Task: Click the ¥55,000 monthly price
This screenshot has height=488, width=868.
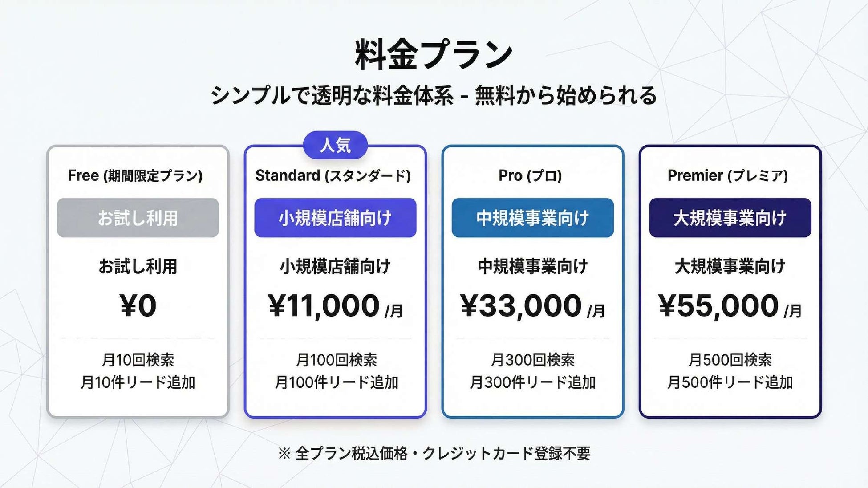Action: [730, 306]
